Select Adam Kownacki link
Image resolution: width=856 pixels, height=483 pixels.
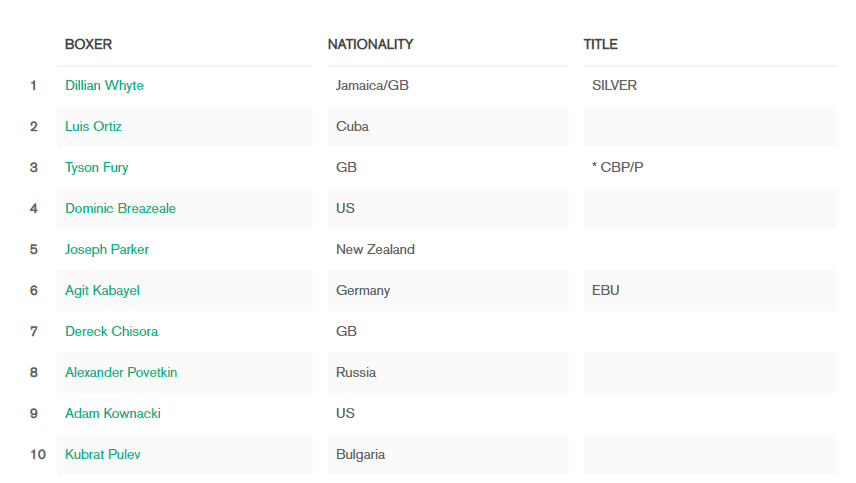113,413
